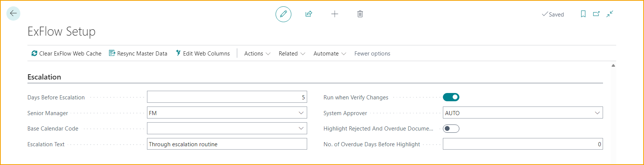The image size is (644, 165).
Task: Enable Highlight Rejected And Overdue Documents toggle
Action: pyautogui.click(x=451, y=129)
